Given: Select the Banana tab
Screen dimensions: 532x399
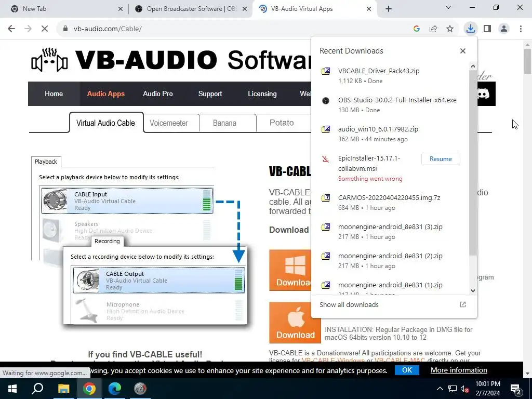Looking at the screenshot, I should [224, 123].
